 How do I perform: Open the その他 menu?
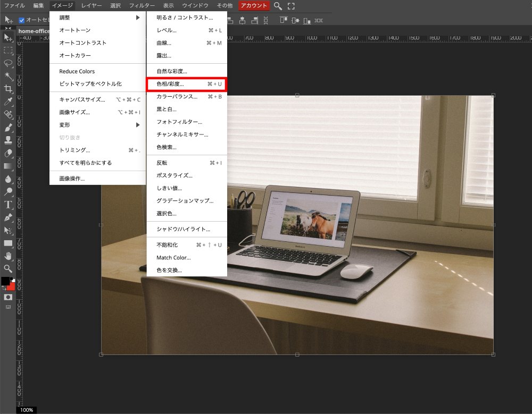225,5
